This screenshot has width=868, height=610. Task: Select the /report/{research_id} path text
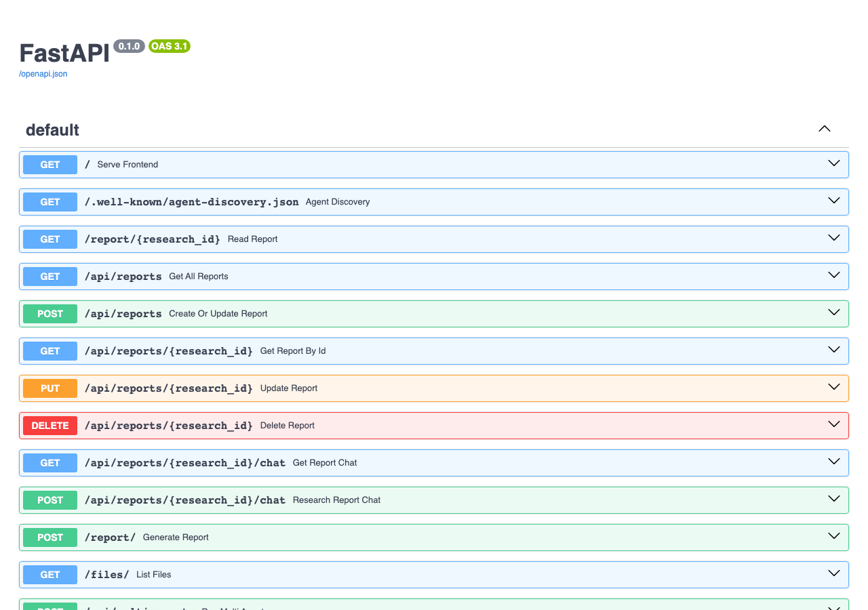pos(153,239)
